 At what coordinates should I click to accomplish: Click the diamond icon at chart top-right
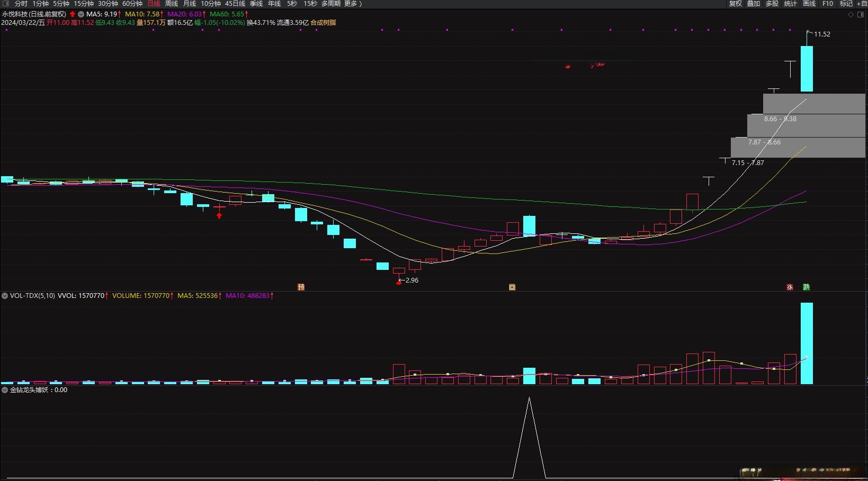(851, 14)
